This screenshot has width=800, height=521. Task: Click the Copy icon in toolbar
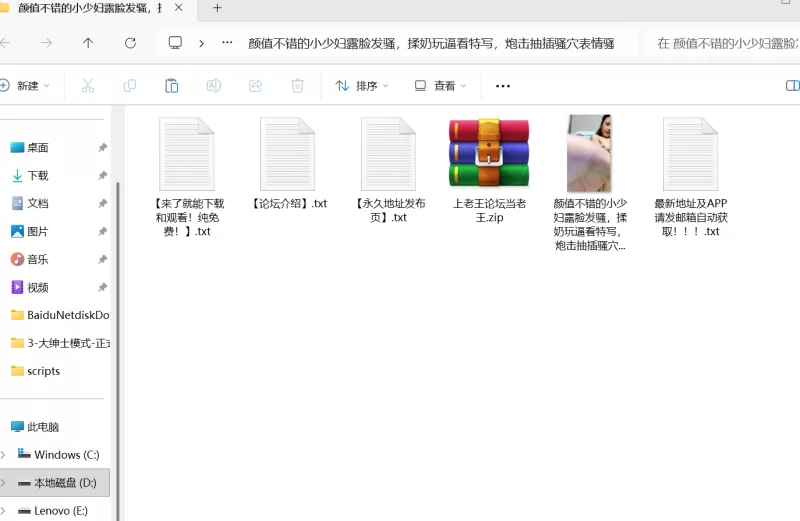coord(129,86)
